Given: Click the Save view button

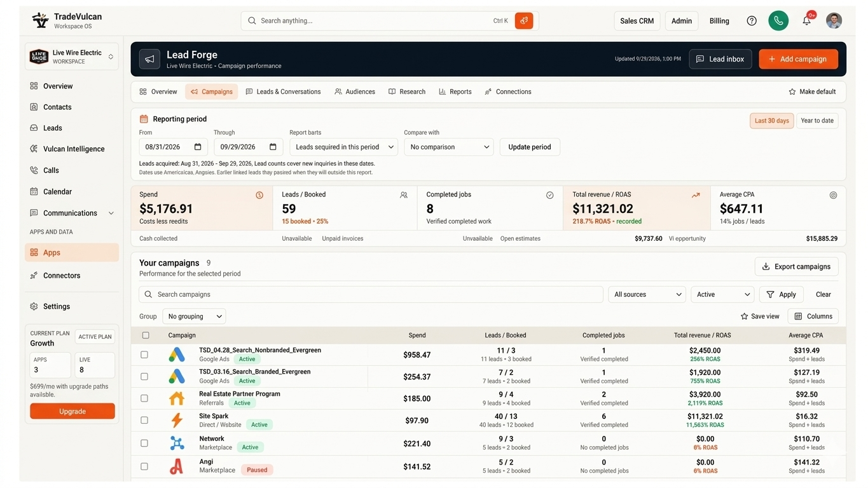Looking at the screenshot, I should (760, 316).
